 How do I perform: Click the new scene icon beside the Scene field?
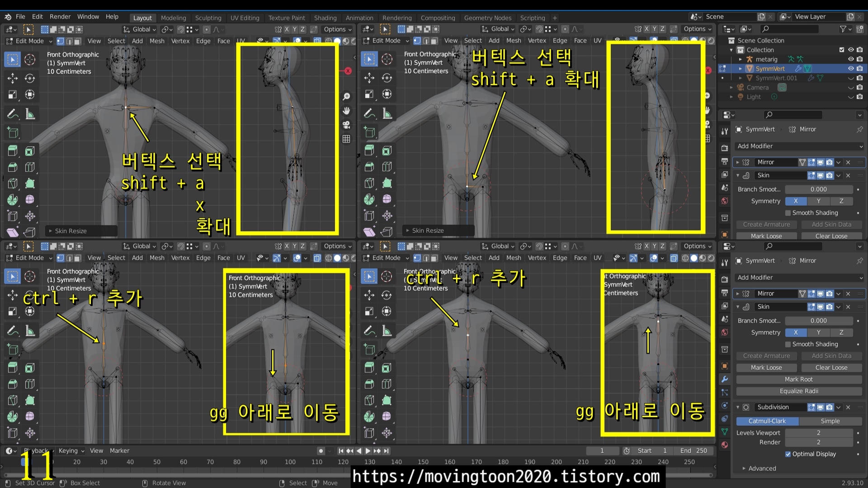pyautogui.click(x=761, y=17)
